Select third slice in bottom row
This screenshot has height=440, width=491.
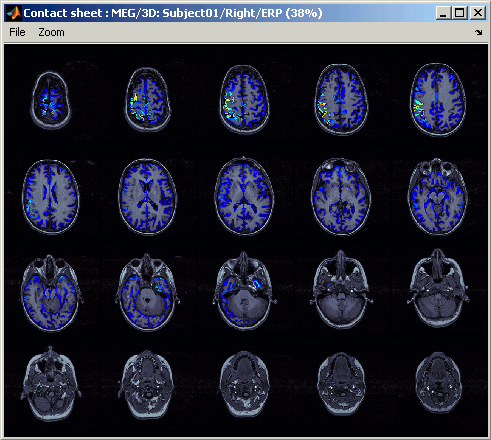(244, 383)
